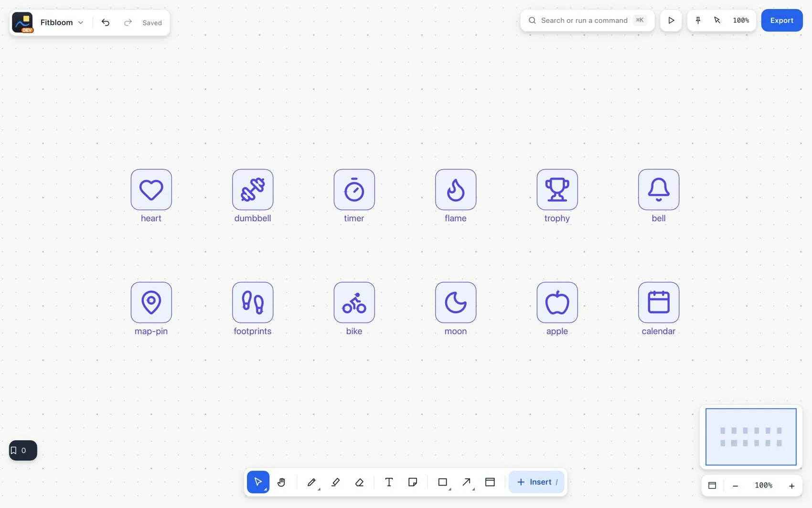Select the flame icon tile
Viewport: 812px width, 508px height.
pyautogui.click(x=456, y=189)
